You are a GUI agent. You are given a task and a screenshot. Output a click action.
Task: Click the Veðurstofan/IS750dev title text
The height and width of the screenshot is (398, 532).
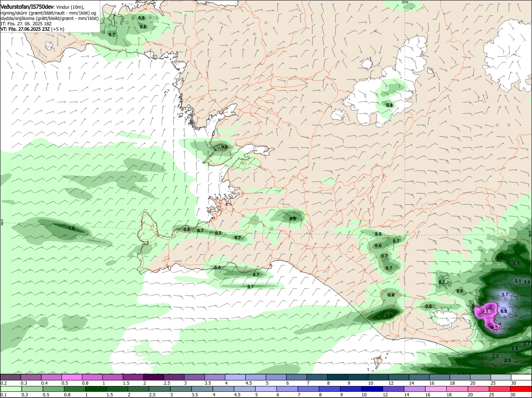coord(27,7)
